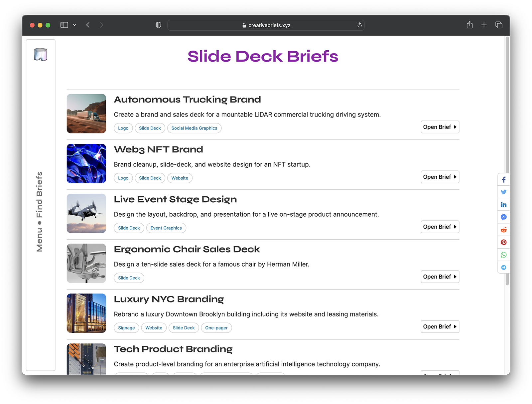Image resolution: width=532 pixels, height=404 pixels.
Task: Share page on Pinterest
Action: coord(504,242)
